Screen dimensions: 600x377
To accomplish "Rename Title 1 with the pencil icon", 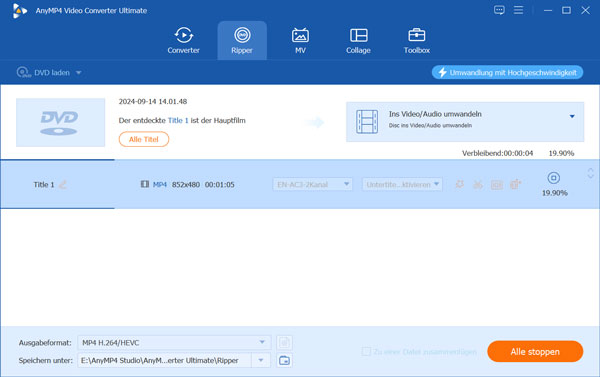I will 63,184.
